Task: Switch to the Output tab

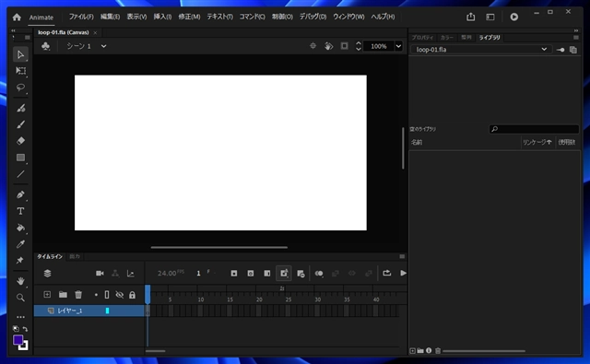Action: pos(75,256)
